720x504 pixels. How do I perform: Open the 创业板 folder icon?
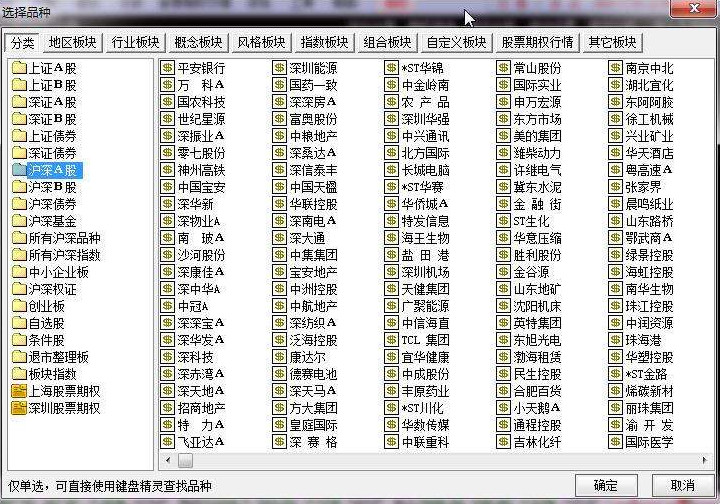(x=19, y=306)
